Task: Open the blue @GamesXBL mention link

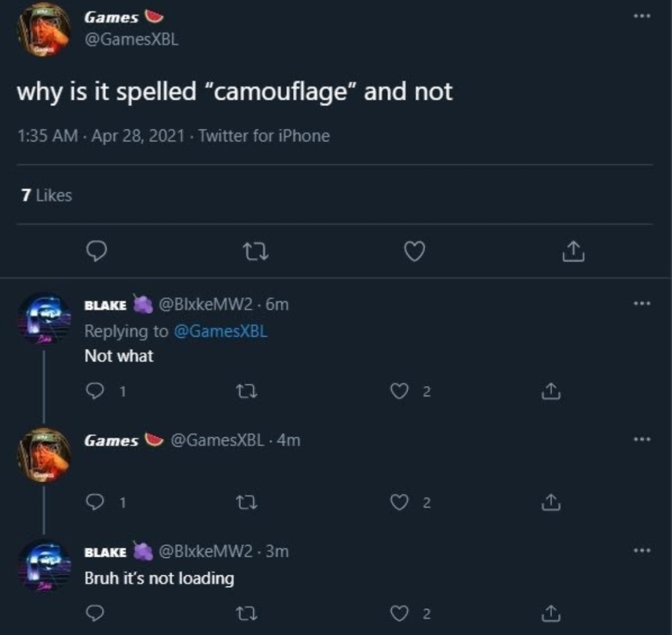Action: point(220,331)
